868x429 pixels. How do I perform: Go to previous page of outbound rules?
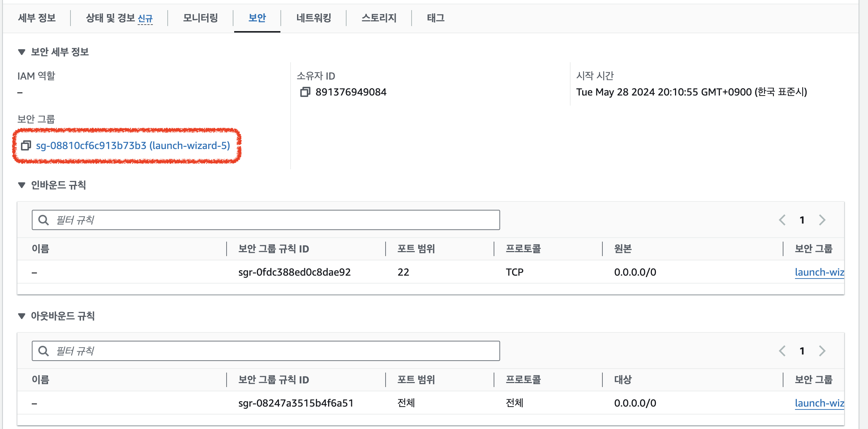click(782, 351)
